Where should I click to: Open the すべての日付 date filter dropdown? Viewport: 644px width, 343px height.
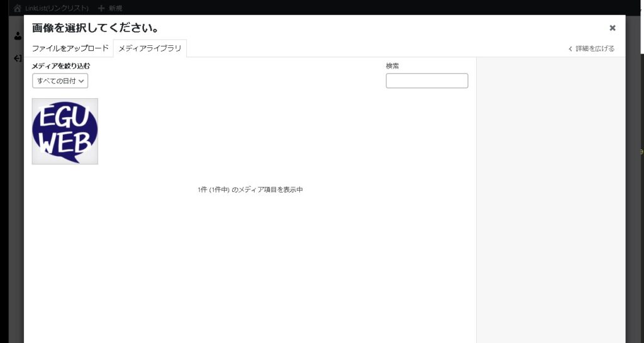(x=60, y=81)
